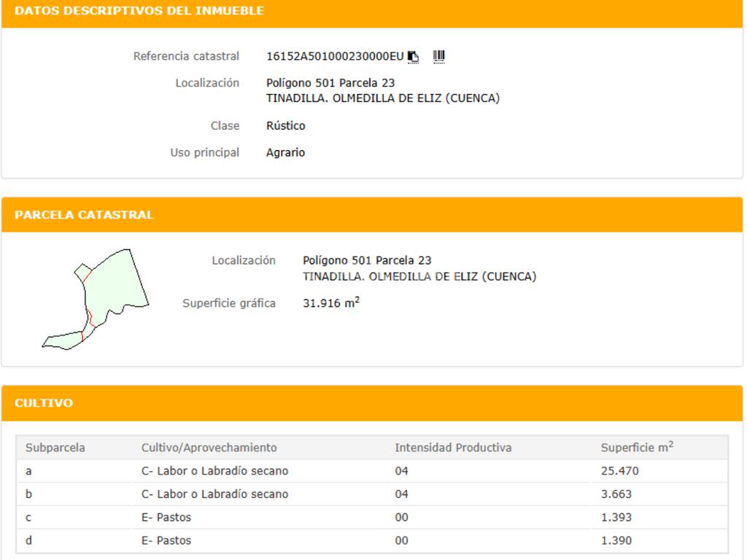Click the 'Cultivo/Aprovechamiento' column header
The width and height of the screenshot is (747, 560).
tap(209, 448)
